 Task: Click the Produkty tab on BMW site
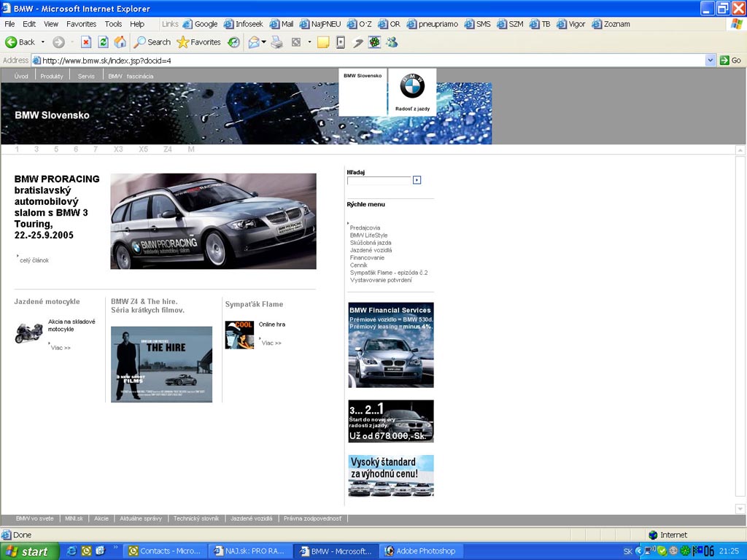[52, 76]
